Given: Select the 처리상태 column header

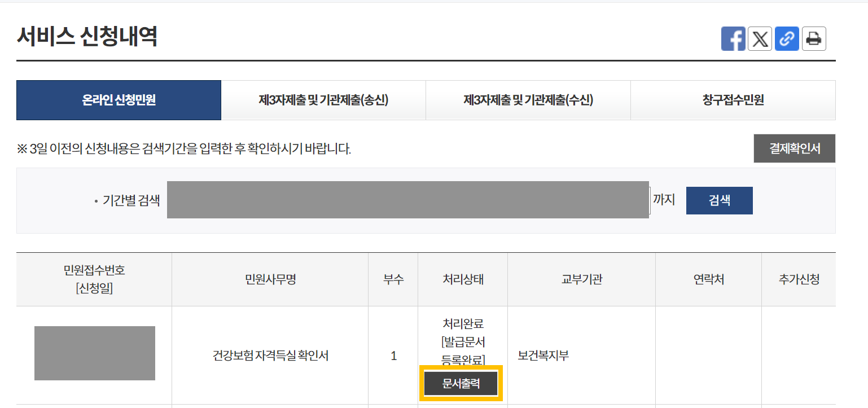Looking at the screenshot, I should [462, 279].
